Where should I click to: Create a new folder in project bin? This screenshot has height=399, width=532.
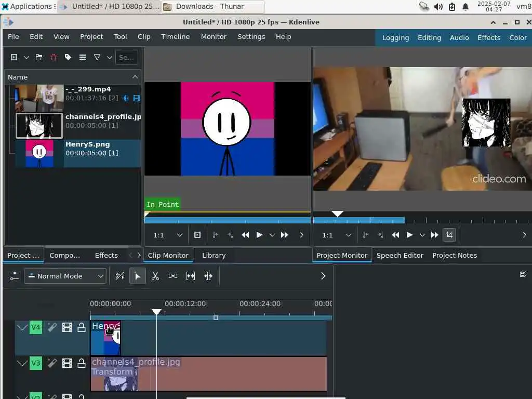[39, 57]
